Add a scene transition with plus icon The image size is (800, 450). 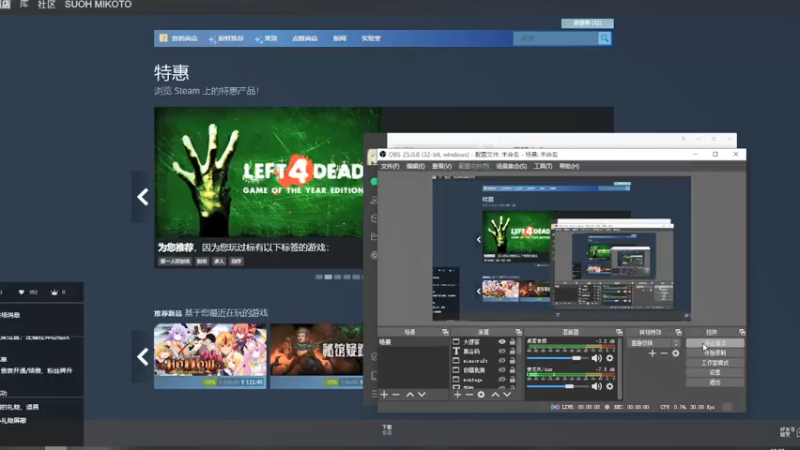tap(652, 353)
